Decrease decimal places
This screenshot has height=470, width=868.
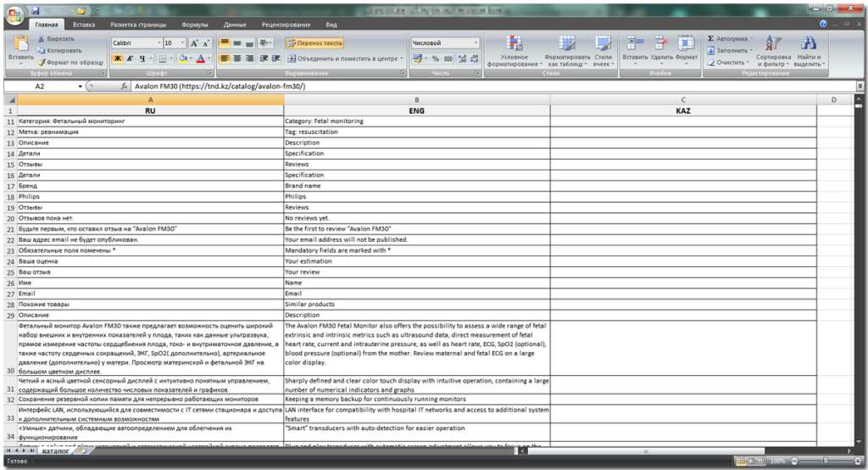[475, 59]
